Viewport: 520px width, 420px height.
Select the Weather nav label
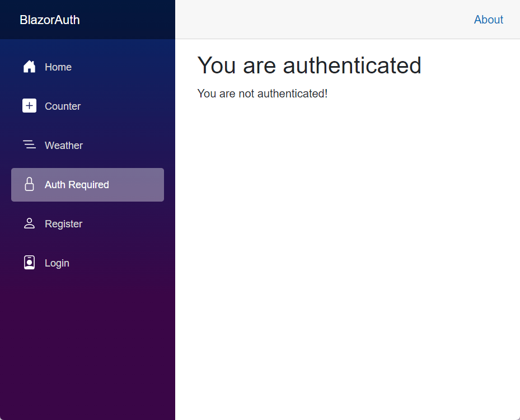64,145
